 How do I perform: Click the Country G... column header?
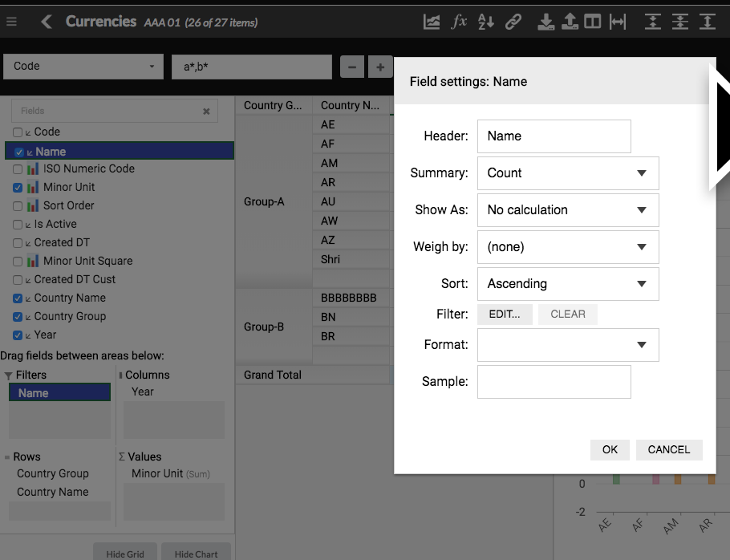click(274, 105)
